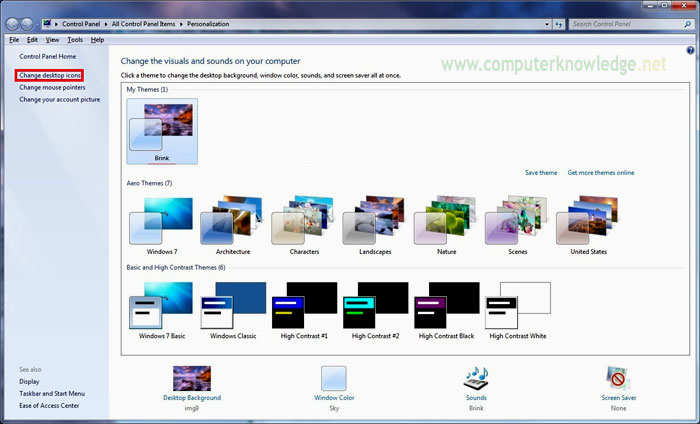Image resolution: width=700 pixels, height=424 pixels.
Task: Open the Window Color icon
Action: pos(334,378)
